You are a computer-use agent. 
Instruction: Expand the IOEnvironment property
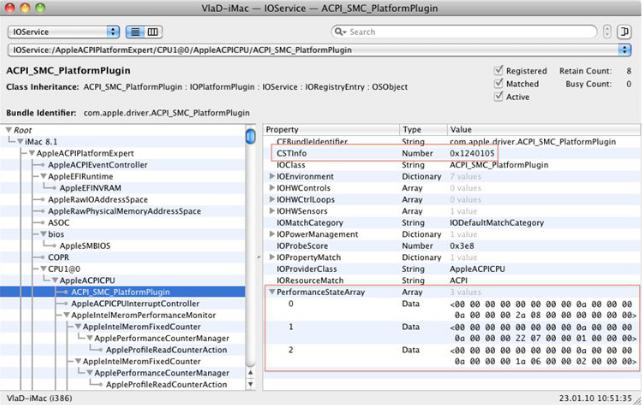click(x=271, y=176)
